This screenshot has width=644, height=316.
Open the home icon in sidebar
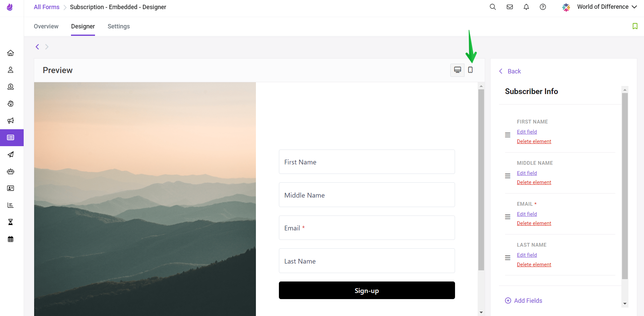(11, 53)
